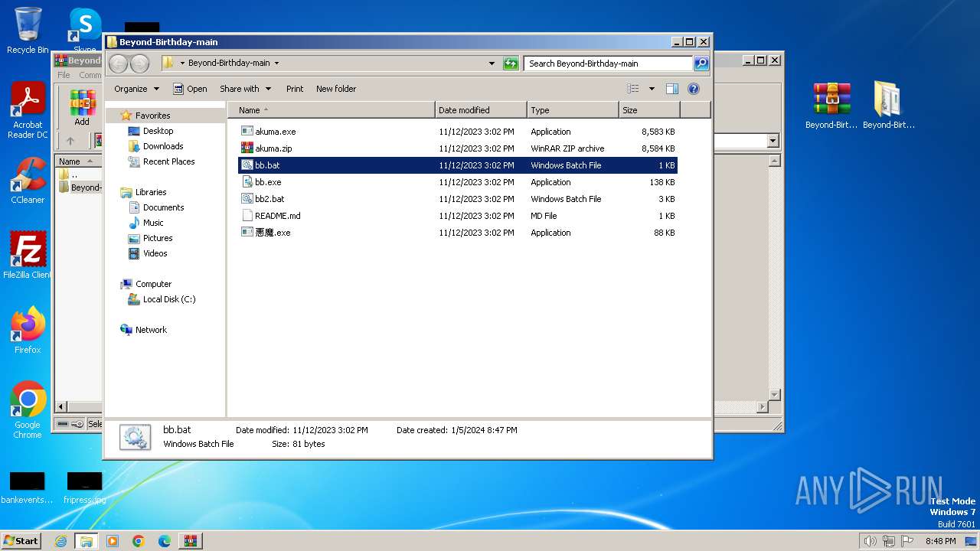The width and height of the screenshot is (980, 551).
Task: Select the akuma.exe file icon
Action: (x=247, y=132)
